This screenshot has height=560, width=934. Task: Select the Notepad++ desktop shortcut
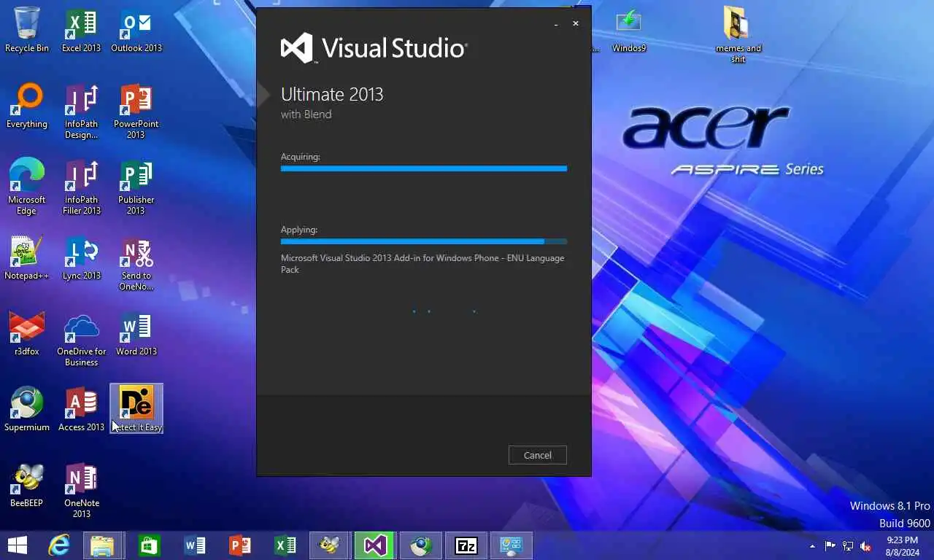pos(27,258)
